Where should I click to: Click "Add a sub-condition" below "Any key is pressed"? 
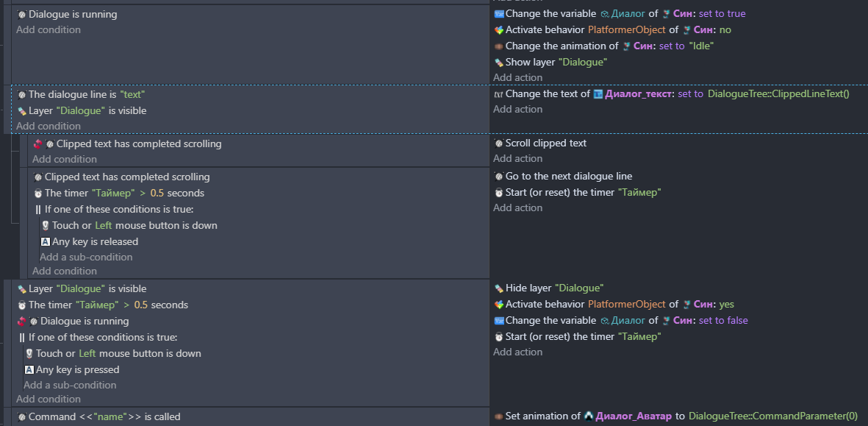70,385
